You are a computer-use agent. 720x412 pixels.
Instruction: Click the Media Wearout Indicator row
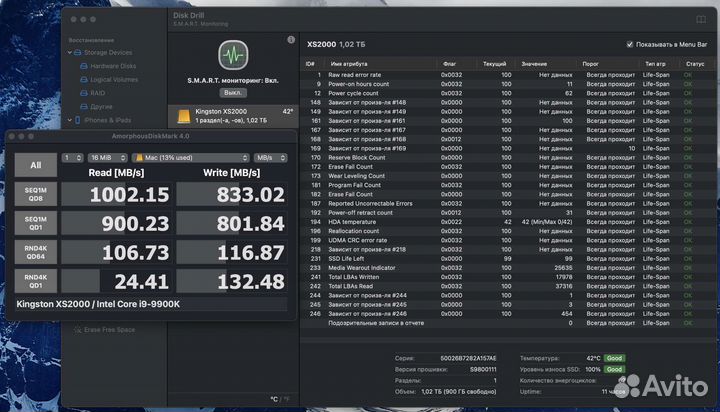pyautogui.click(x=507, y=268)
